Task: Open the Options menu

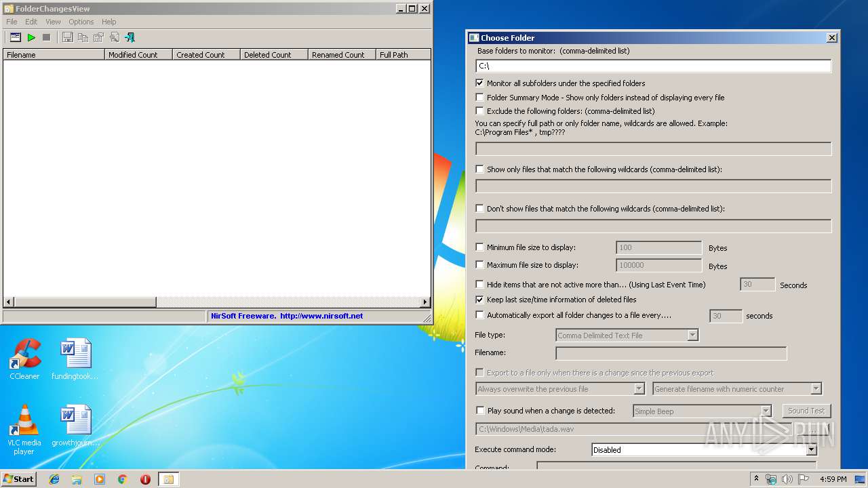Action: [x=81, y=22]
